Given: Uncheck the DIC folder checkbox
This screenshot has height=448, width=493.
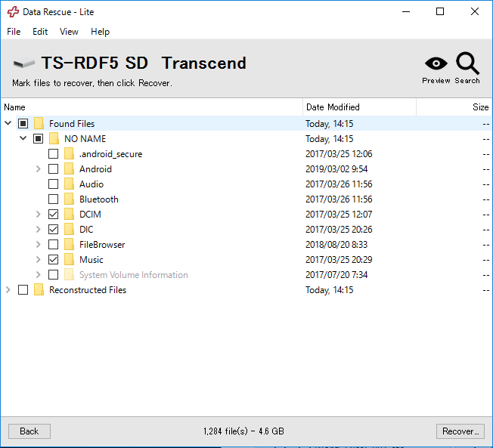Looking at the screenshot, I should click(53, 230).
